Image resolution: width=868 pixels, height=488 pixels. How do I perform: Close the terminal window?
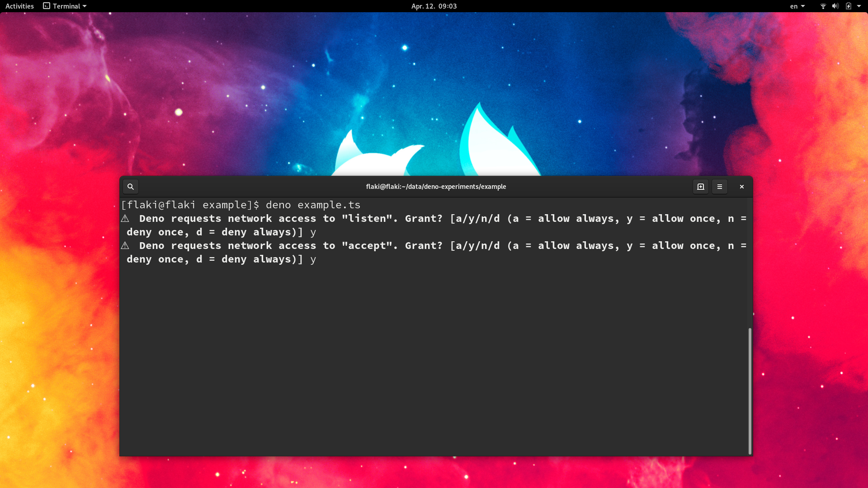tap(742, 187)
